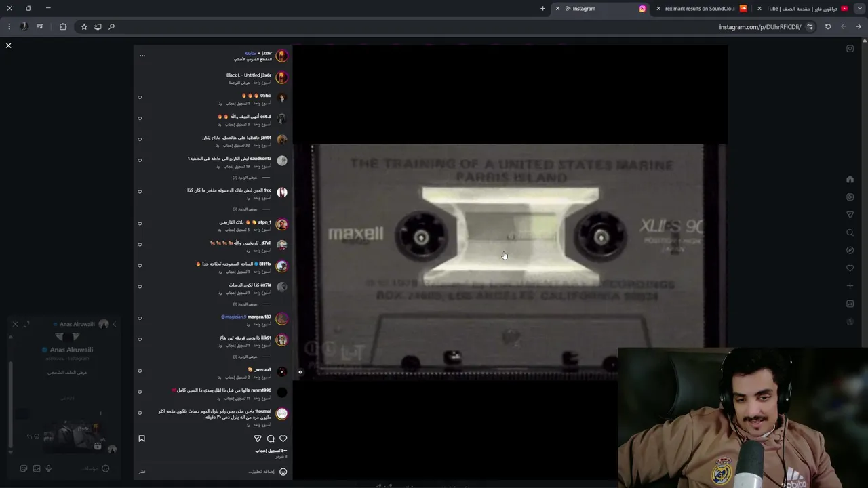Go forward with the browser forward arrow

point(843,27)
